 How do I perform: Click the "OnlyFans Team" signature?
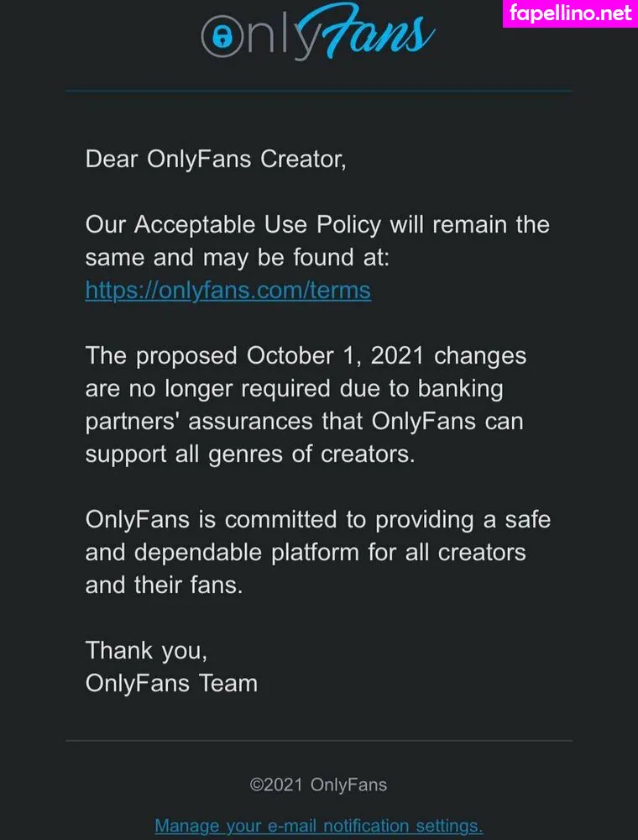[171, 683]
